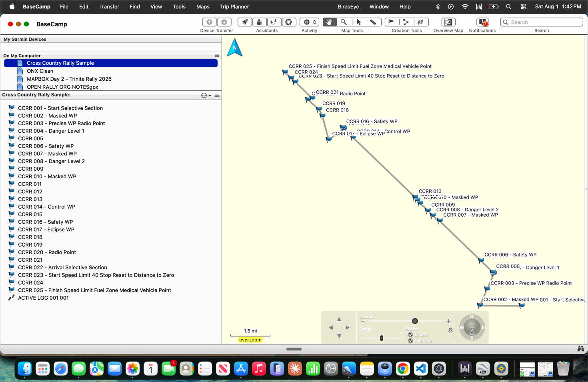Click the binoculars icon at bottom right
Viewport: 588px width, 382px height.
tap(580, 349)
